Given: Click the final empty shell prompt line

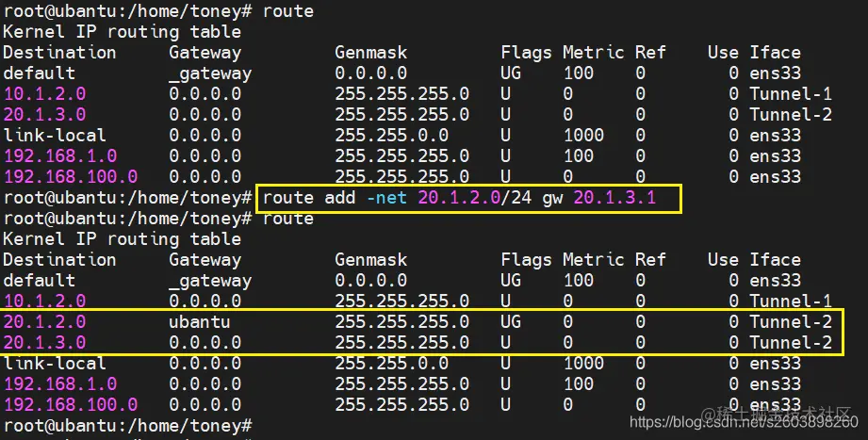Looking at the screenshot, I should 128,426.
